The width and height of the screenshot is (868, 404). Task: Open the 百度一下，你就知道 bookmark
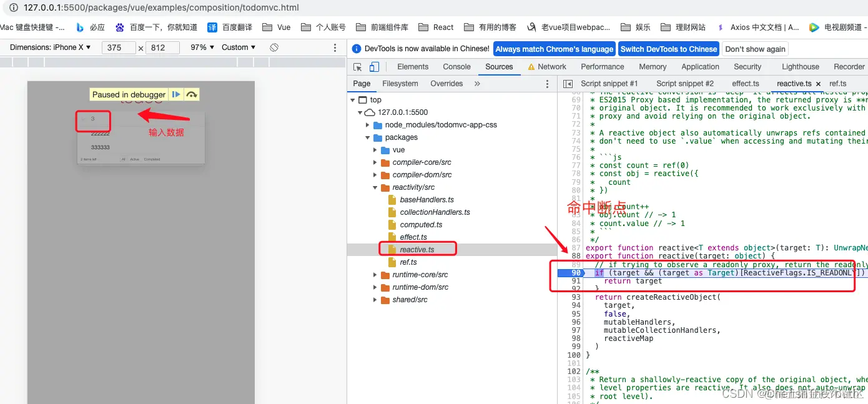point(156,27)
